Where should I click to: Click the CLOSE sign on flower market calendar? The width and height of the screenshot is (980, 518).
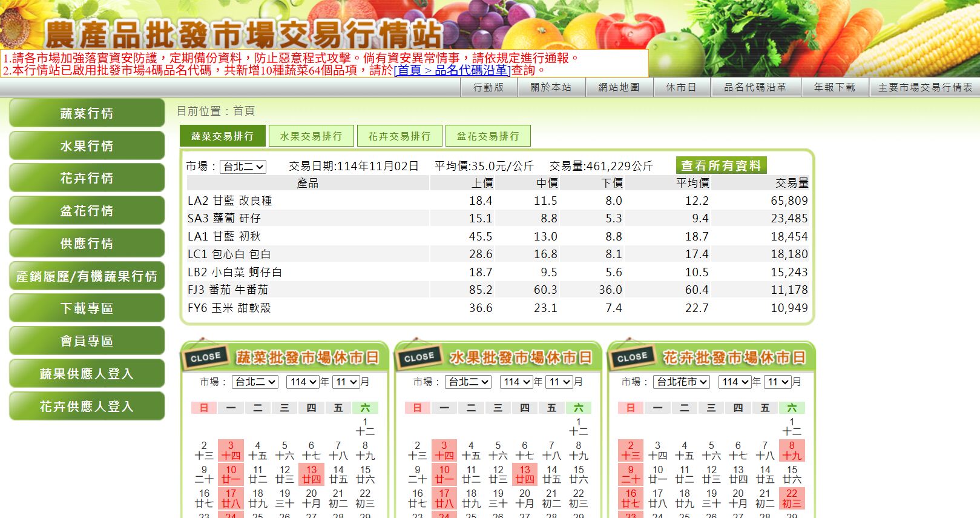(632, 357)
